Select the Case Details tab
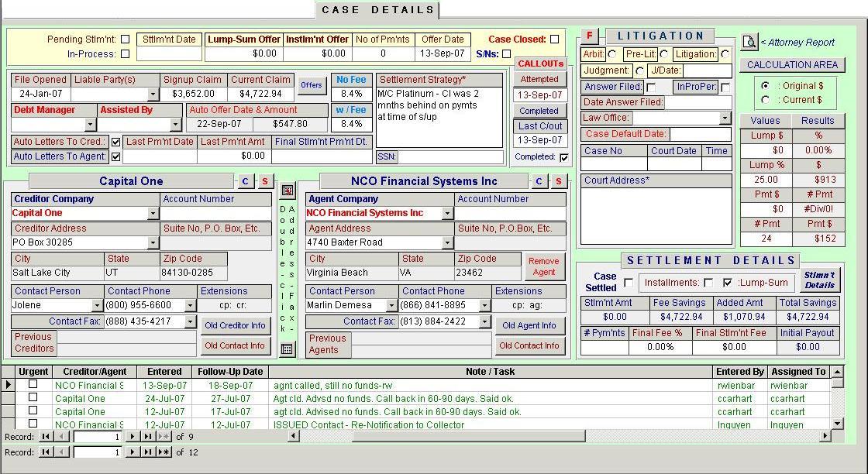The height and width of the screenshot is (474, 868). coord(377,10)
